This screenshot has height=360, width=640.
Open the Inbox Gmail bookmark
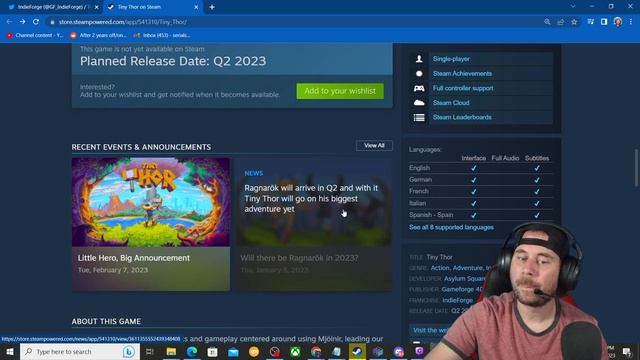tap(162, 36)
